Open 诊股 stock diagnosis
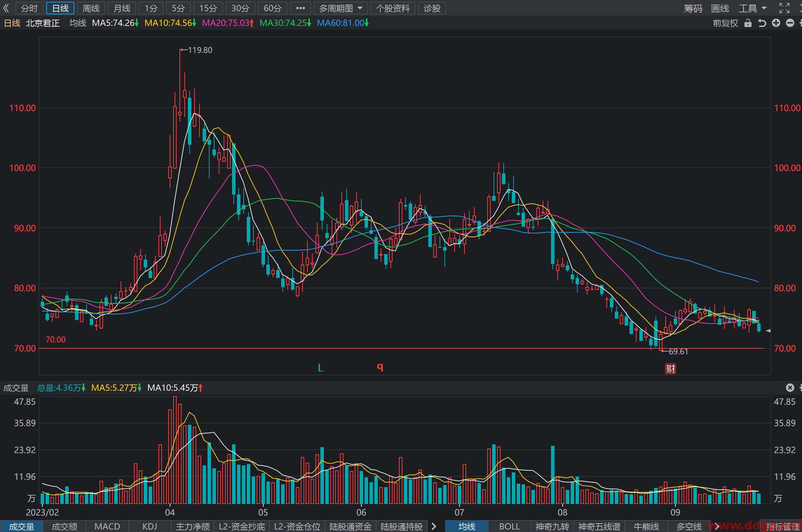 point(432,8)
